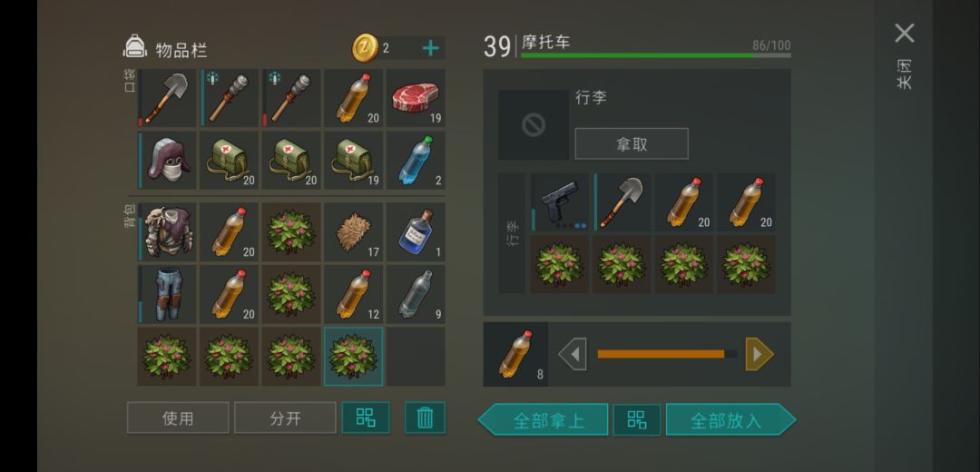
Task: Select the plant fiber stack of 17
Action: click(x=354, y=232)
